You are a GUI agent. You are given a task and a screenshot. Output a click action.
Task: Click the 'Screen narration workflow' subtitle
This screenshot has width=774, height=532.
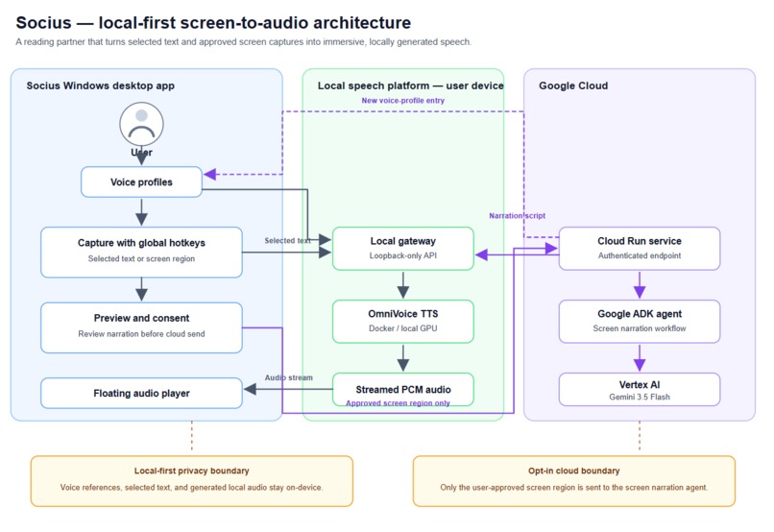(x=640, y=328)
